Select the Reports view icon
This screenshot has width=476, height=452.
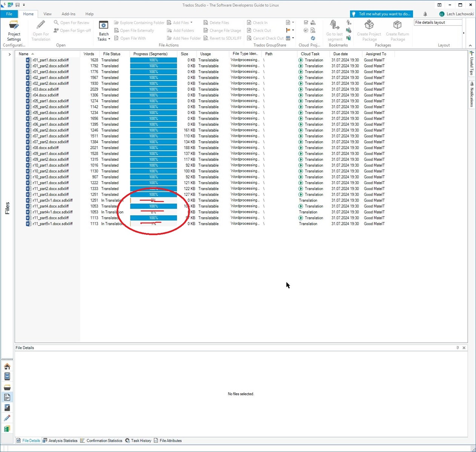7,407
